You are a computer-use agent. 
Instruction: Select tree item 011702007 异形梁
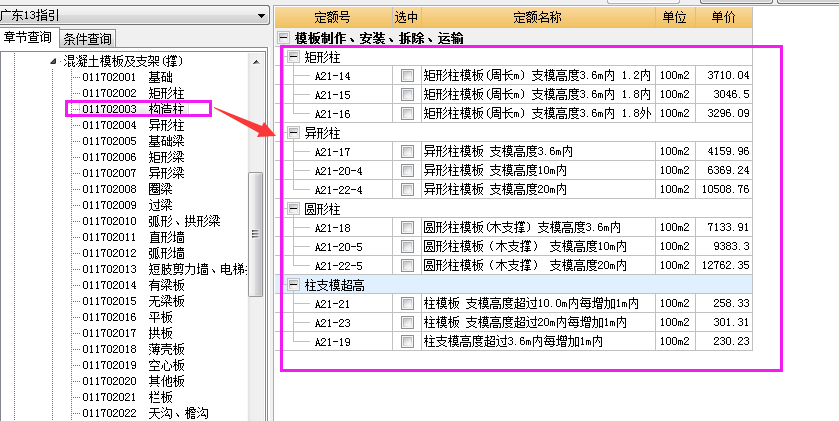133,173
